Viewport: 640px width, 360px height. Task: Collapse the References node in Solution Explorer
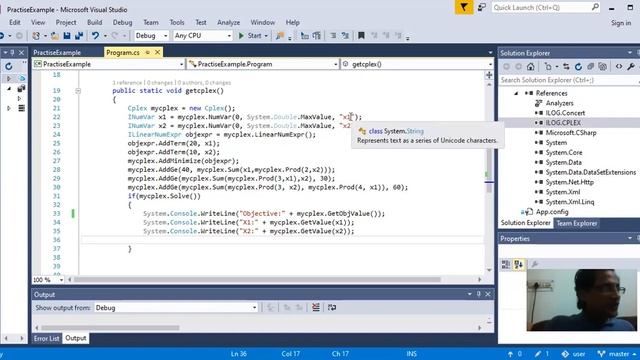[x=516, y=93]
